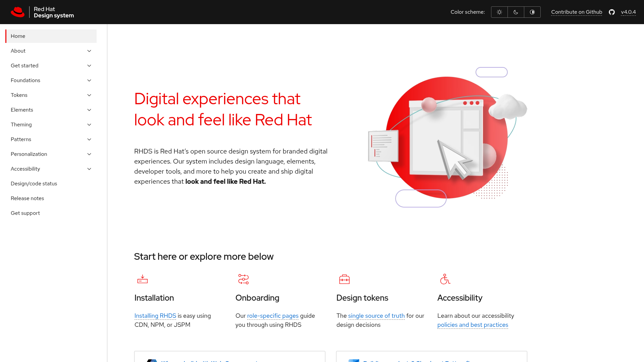
Task: Select Home in the sidebar
Action: (51, 36)
